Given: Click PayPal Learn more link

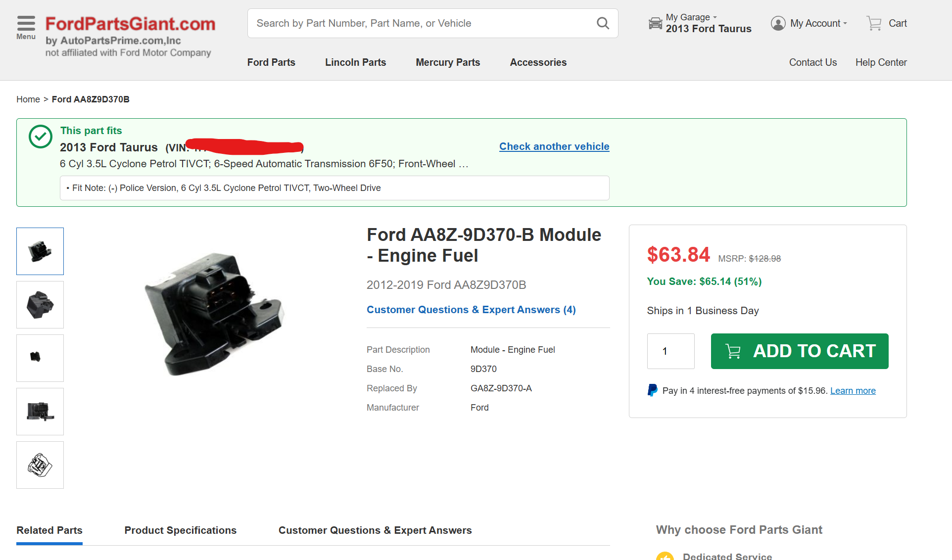Looking at the screenshot, I should (x=853, y=391).
